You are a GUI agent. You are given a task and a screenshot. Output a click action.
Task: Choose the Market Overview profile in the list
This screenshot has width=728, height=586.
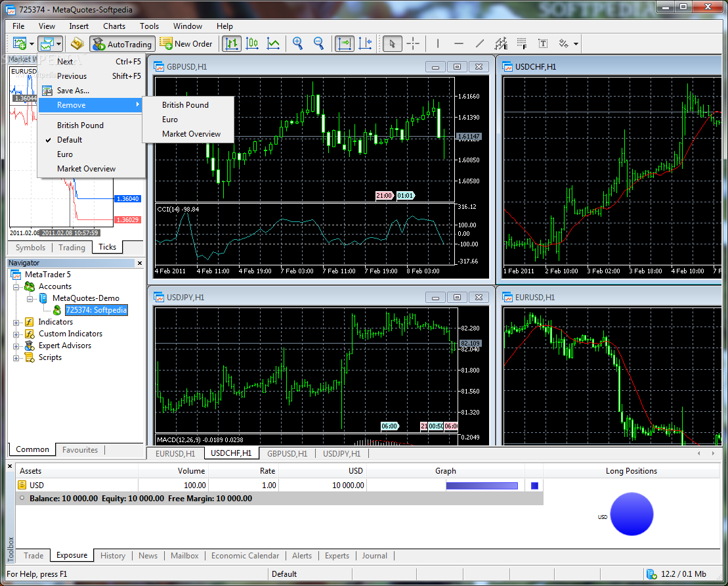(92, 169)
